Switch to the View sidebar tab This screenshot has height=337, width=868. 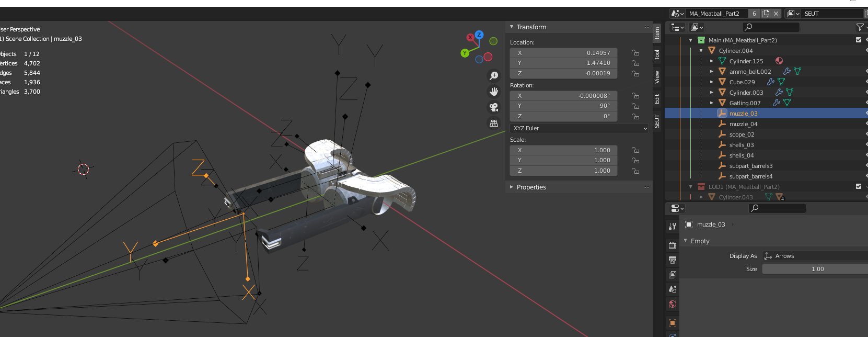point(657,77)
